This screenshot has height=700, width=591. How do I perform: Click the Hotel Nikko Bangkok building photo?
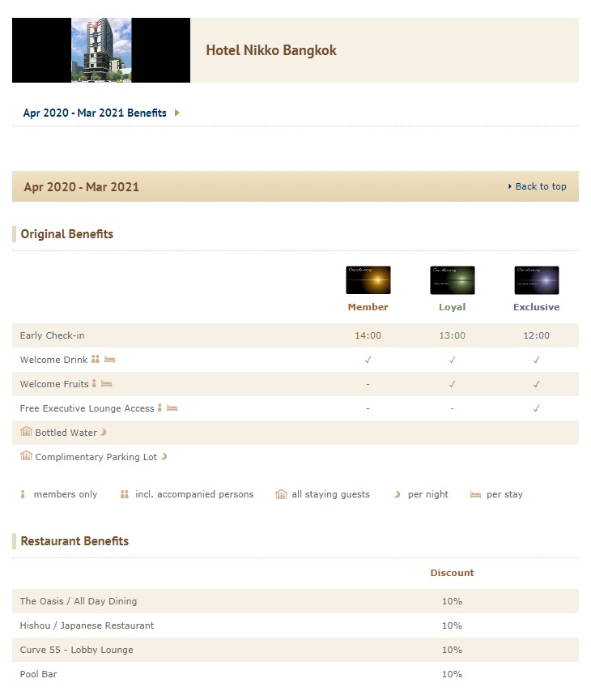point(101,50)
